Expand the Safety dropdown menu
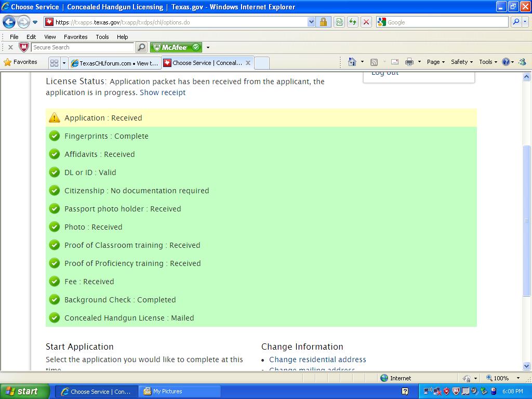The height and width of the screenshot is (399, 532). pyautogui.click(x=461, y=62)
